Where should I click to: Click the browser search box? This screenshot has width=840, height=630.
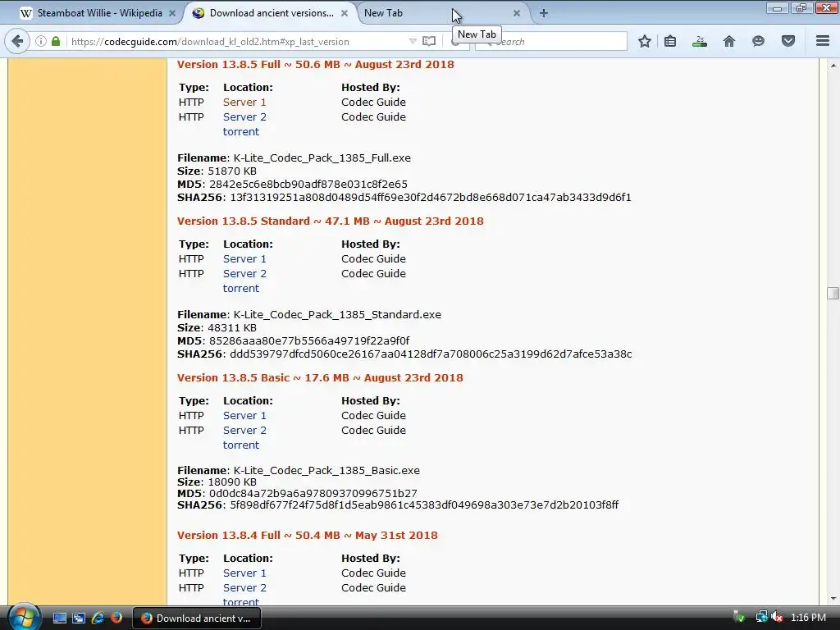pyautogui.click(x=552, y=41)
